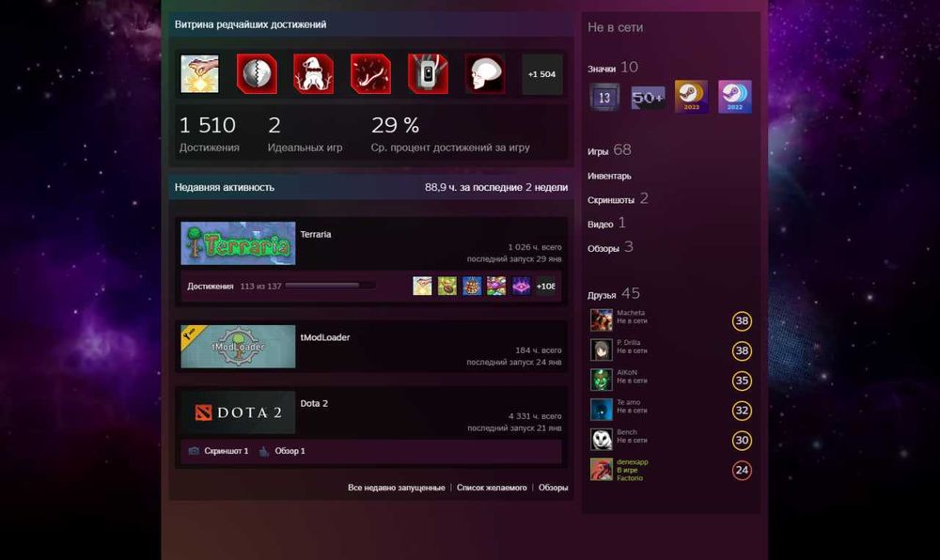The width and height of the screenshot is (940, 560).
Task: Click the Terraria achievements progress bar
Action: click(330, 287)
